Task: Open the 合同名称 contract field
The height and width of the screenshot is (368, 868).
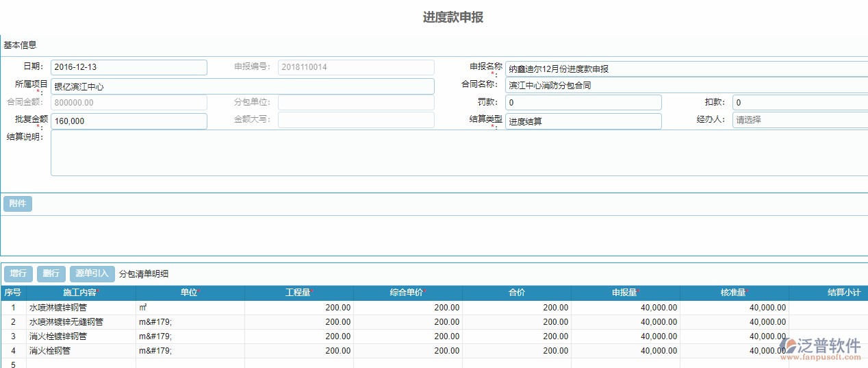Action: (x=686, y=86)
